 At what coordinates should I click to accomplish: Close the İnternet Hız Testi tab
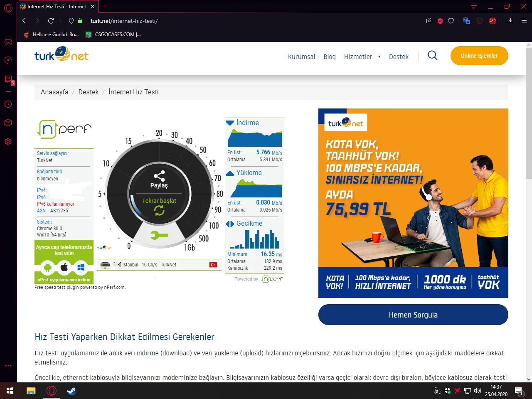[x=92, y=7]
